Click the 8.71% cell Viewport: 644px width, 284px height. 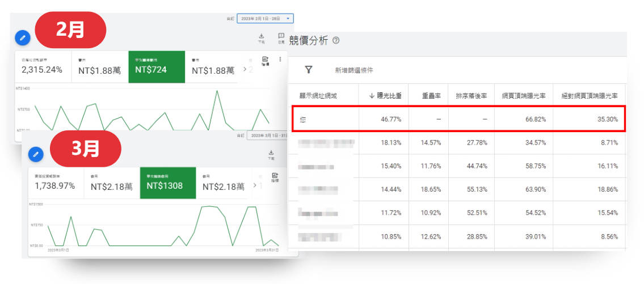point(609,142)
